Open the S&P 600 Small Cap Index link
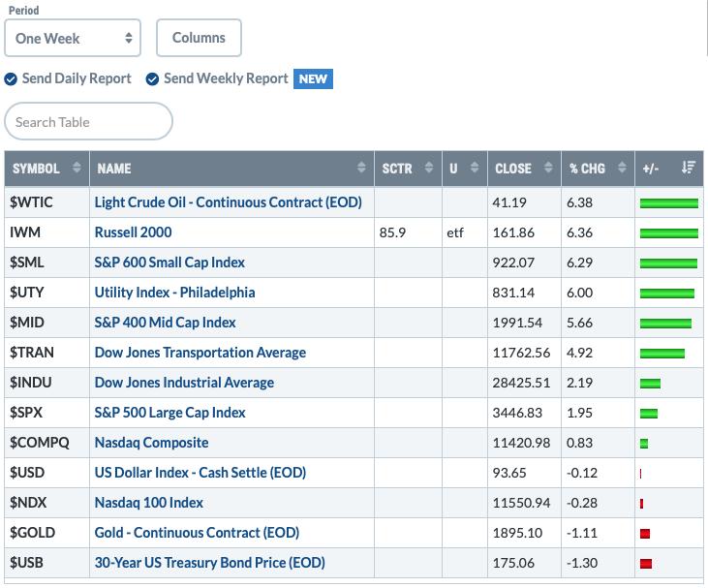 (x=169, y=263)
